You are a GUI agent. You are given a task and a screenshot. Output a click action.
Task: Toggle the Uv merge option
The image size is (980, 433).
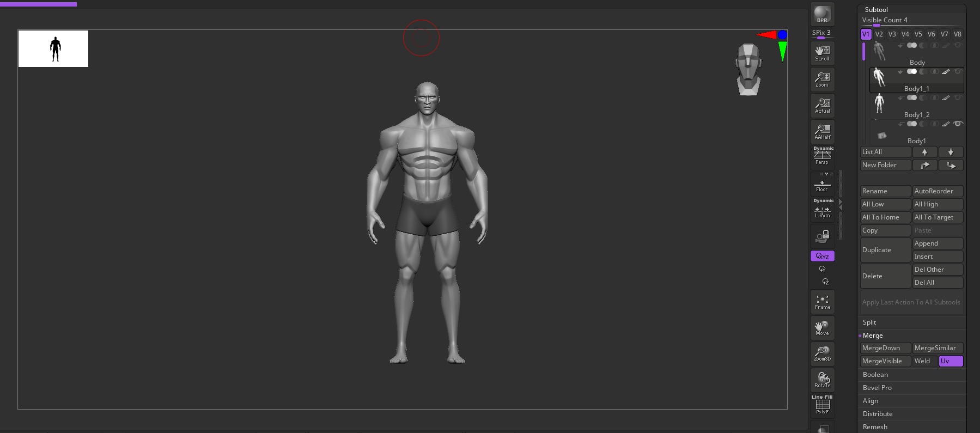click(951, 361)
